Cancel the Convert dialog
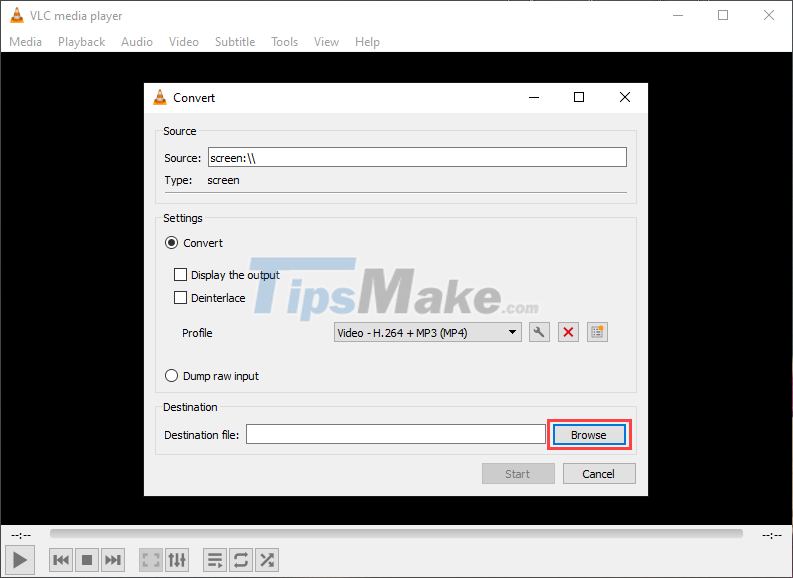Viewport: 793px width, 578px height. coord(599,474)
